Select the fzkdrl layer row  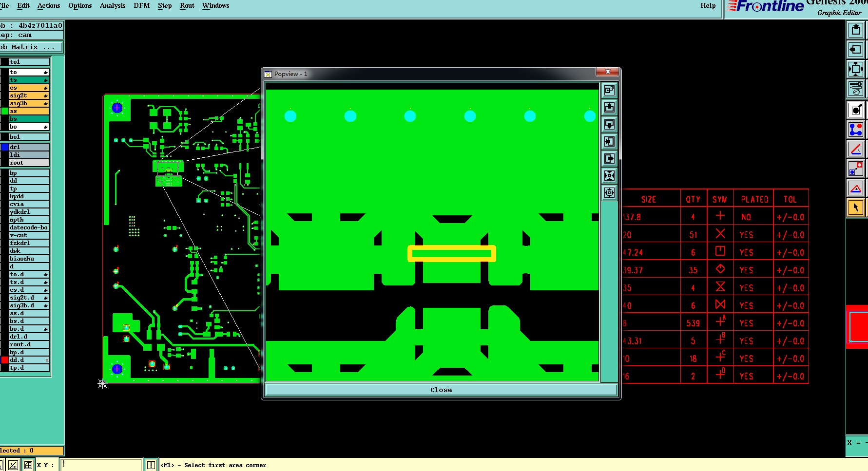[29, 243]
